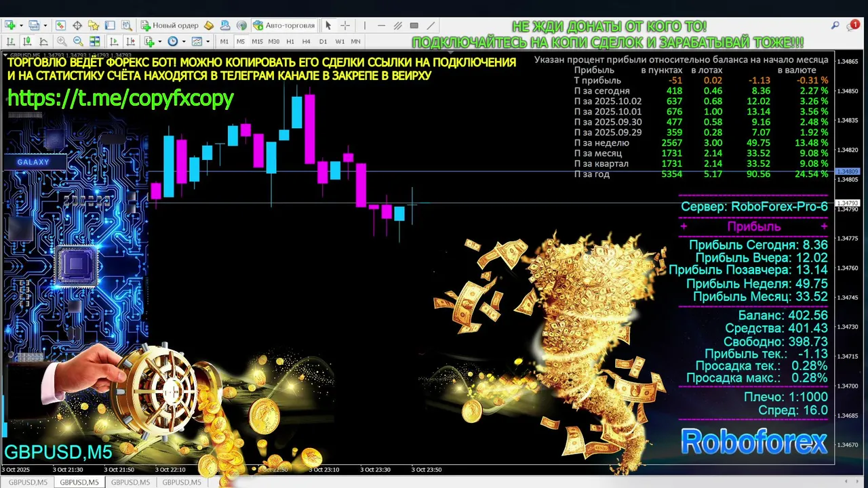Select the diagonal trendline drawing tool
The height and width of the screenshot is (488, 868).
pos(431,25)
